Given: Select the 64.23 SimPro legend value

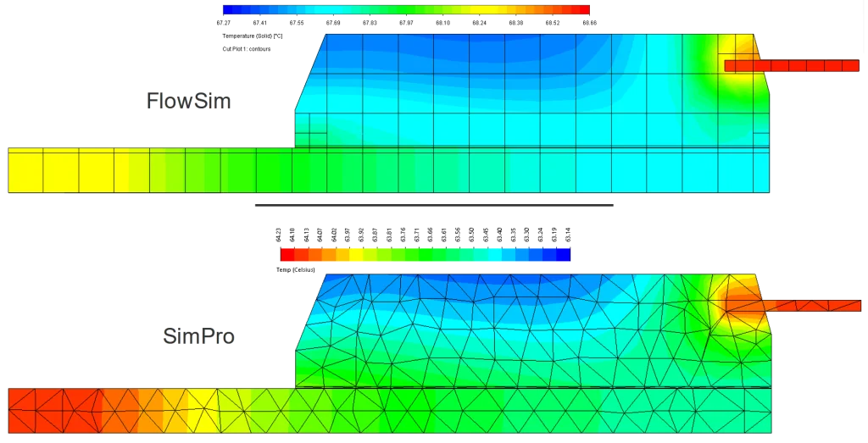Looking at the screenshot, I should tap(278, 235).
